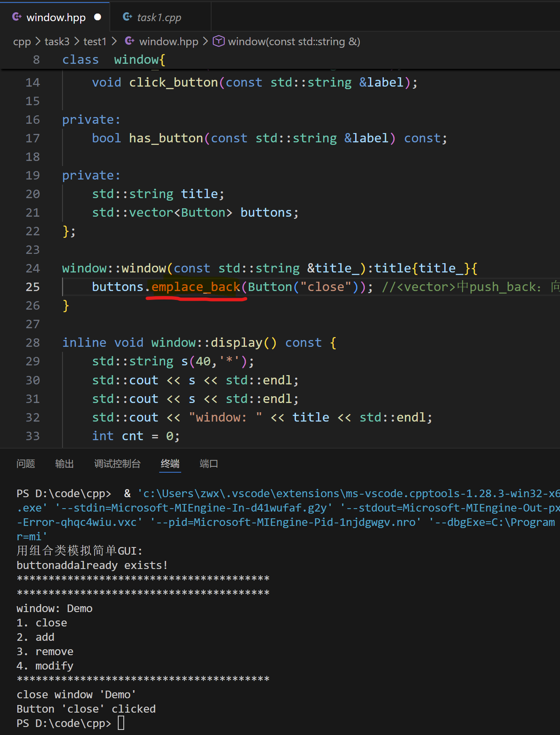Viewport: 560px width, 735px height.
Task: Open the 问题 (Problems) panel tab
Action: click(x=26, y=464)
